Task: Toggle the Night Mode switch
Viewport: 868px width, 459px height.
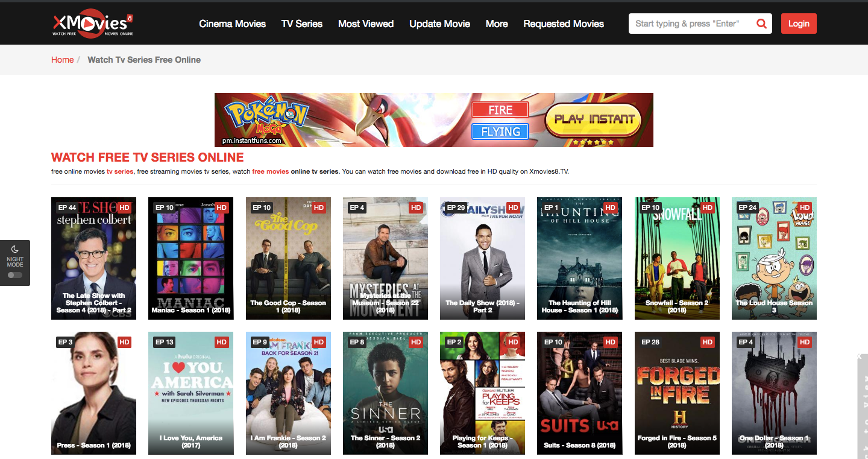Action: pos(15,275)
